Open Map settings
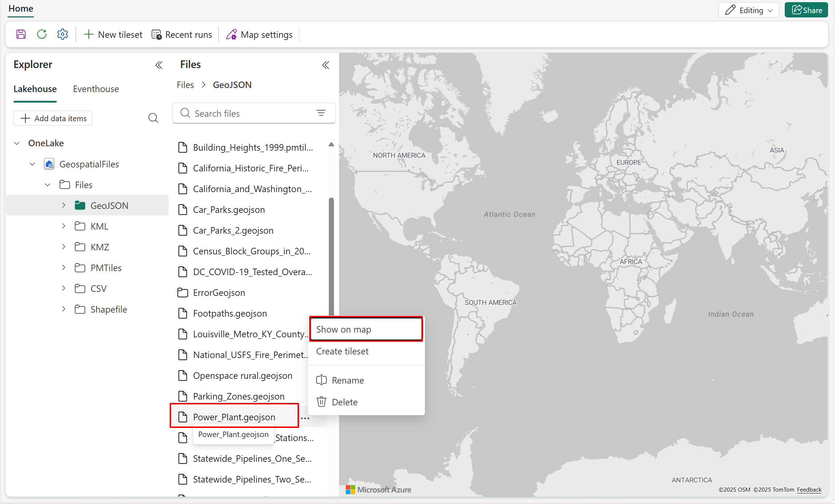The image size is (835, 504). point(259,35)
